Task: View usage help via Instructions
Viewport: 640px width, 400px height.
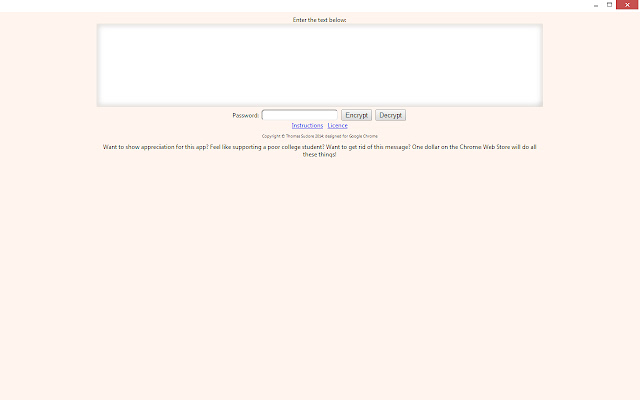Action: pyautogui.click(x=307, y=126)
